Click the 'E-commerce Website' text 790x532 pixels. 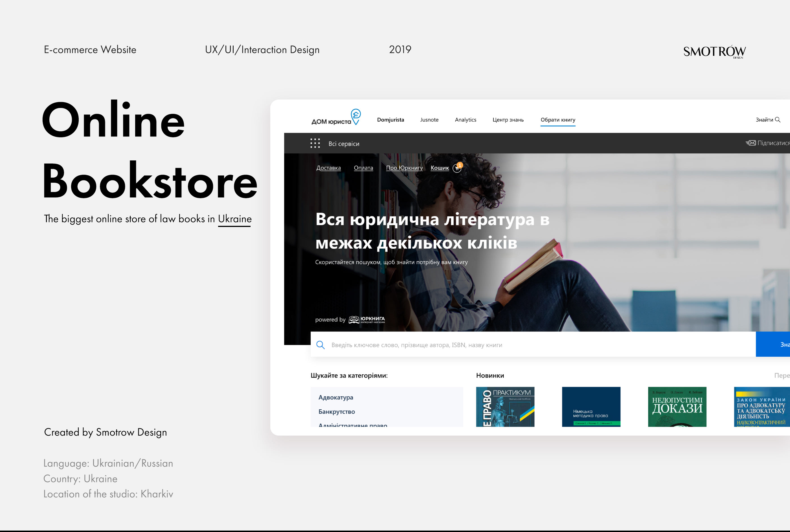[x=90, y=50]
